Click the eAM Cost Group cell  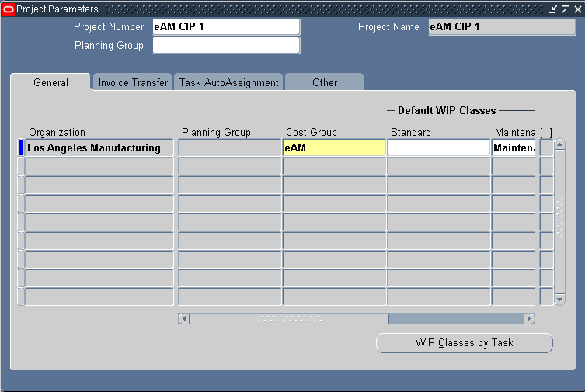(x=334, y=148)
